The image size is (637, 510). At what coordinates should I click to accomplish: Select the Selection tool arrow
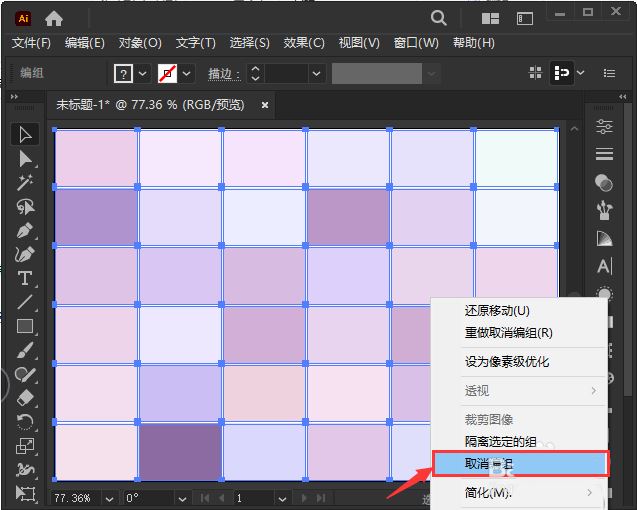pos(25,135)
